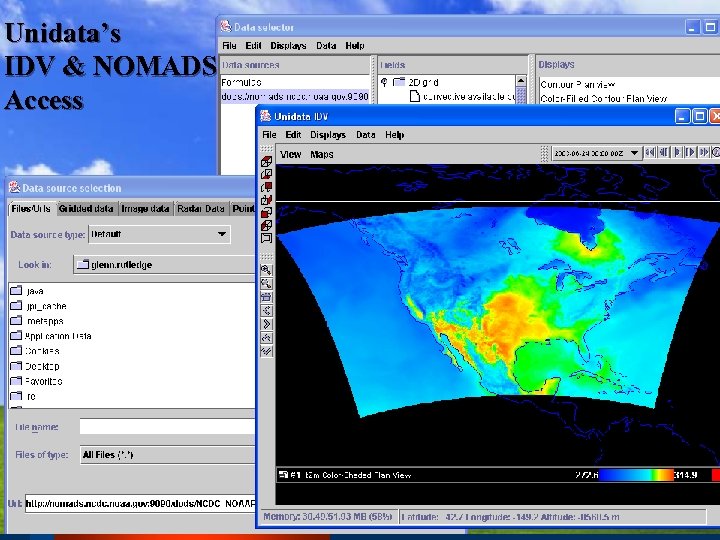Viewport: 720px width, 540px height.
Task: Click the translate right double-chevron icon
Action: (x=266, y=324)
